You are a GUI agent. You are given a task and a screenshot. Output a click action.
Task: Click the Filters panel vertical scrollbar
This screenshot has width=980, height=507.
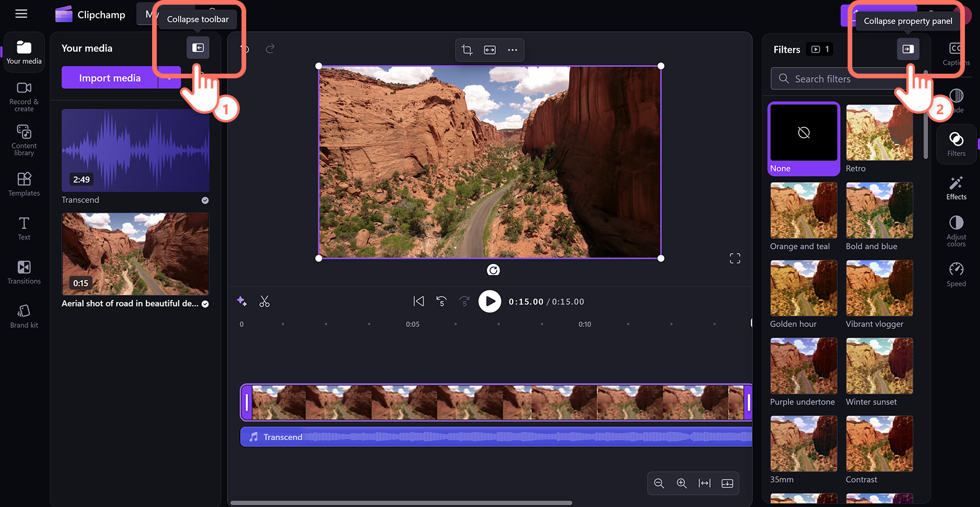pyautogui.click(x=925, y=114)
